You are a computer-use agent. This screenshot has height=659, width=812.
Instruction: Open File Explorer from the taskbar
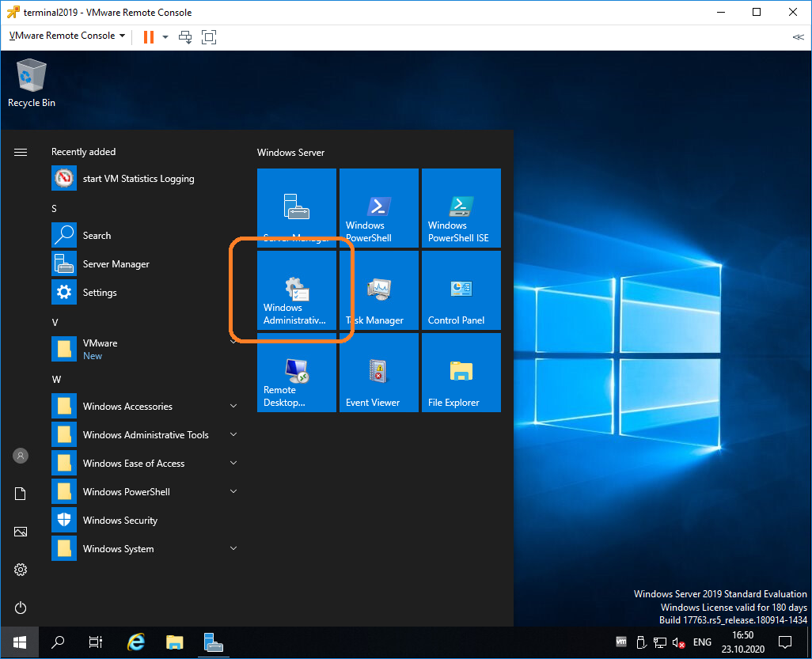click(175, 642)
